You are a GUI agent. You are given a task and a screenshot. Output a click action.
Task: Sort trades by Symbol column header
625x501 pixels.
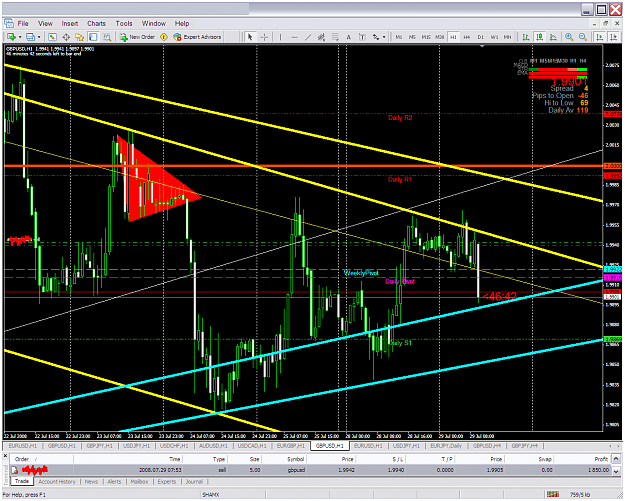coord(285,459)
